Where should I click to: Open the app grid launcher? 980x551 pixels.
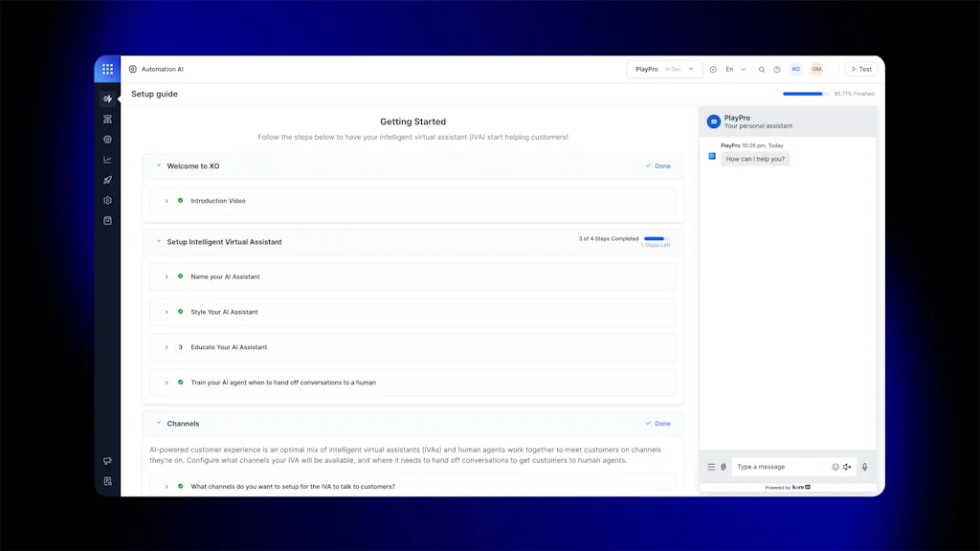pos(107,69)
